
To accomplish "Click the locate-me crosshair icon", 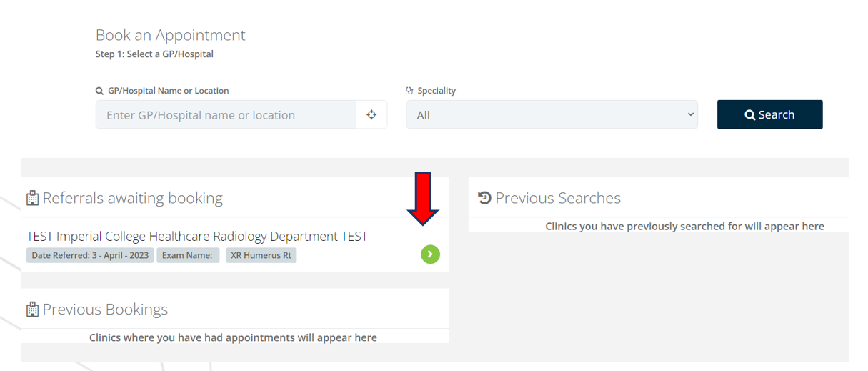I will point(371,114).
